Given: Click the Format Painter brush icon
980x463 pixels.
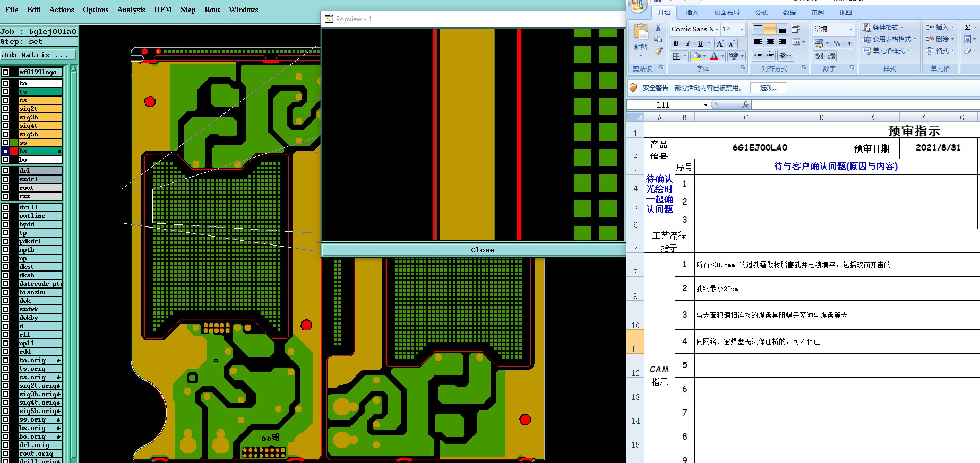Looking at the screenshot, I should point(658,51).
